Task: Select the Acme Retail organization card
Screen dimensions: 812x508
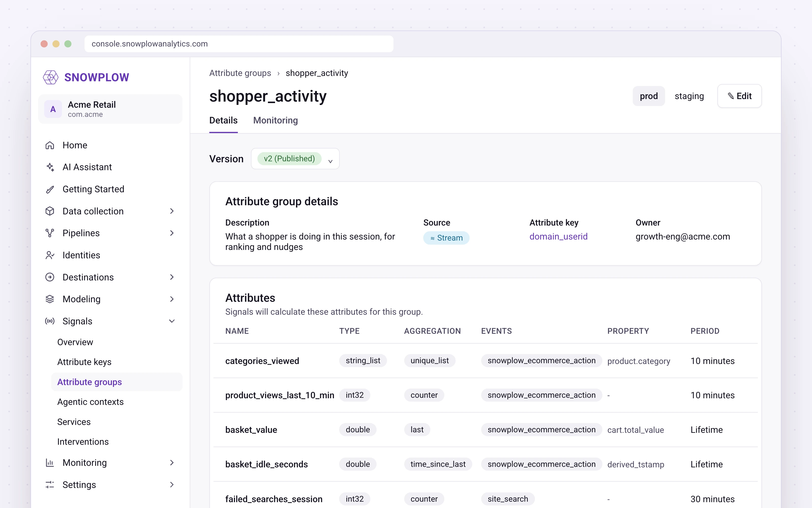Action: (110, 109)
